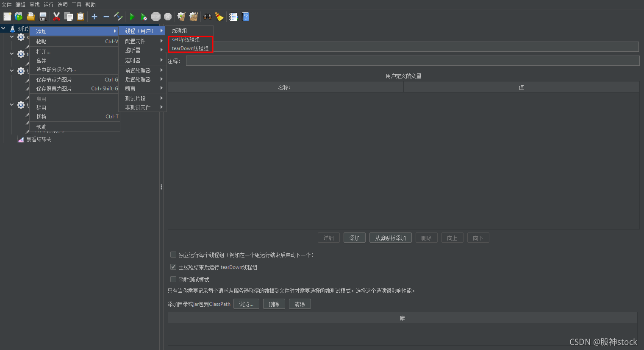Clear all results with the double broom icon

[194, 17]
